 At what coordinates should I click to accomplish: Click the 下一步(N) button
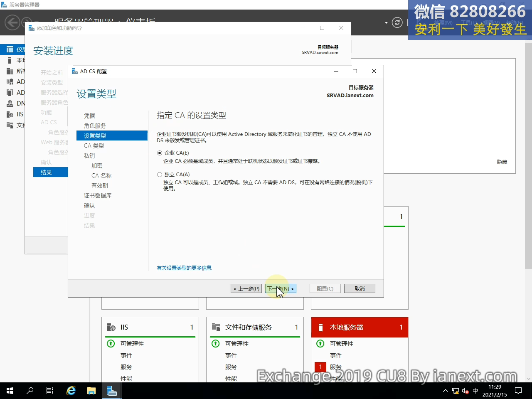[x=281, y=288]
